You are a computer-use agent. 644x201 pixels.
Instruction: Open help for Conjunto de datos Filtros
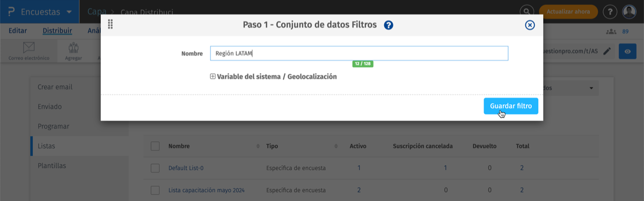389,25
